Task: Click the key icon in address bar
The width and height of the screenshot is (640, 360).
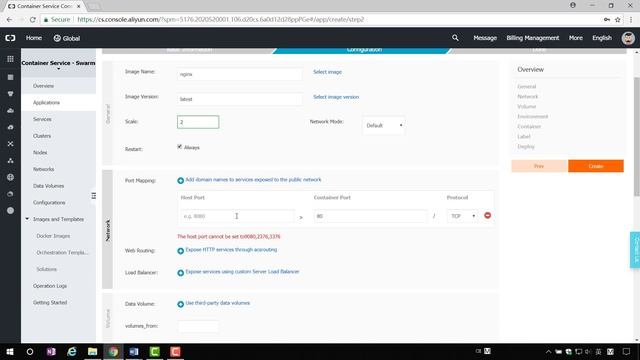Action: pos(607,19)
